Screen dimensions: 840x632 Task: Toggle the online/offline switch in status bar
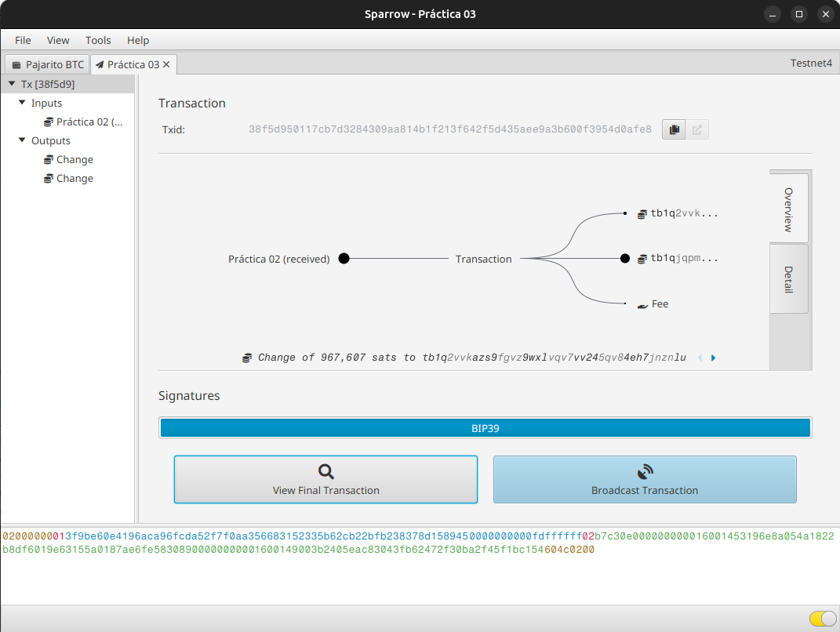coord(823,619)
